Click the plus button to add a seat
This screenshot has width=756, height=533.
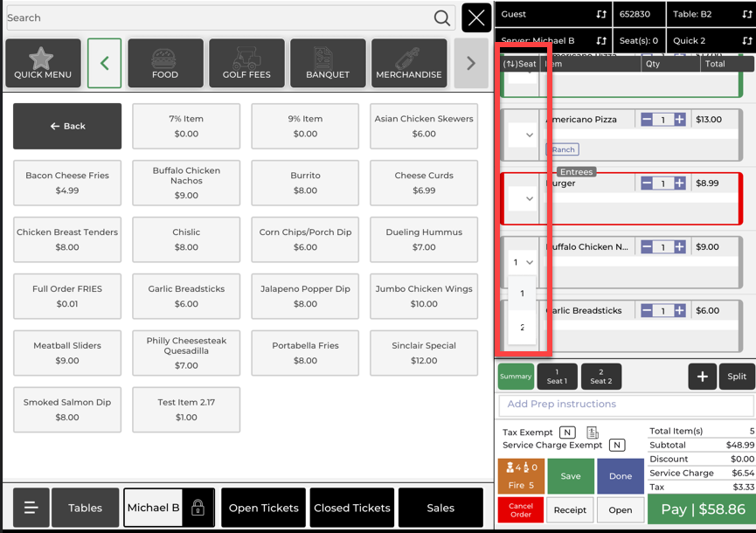click(702, 377)
